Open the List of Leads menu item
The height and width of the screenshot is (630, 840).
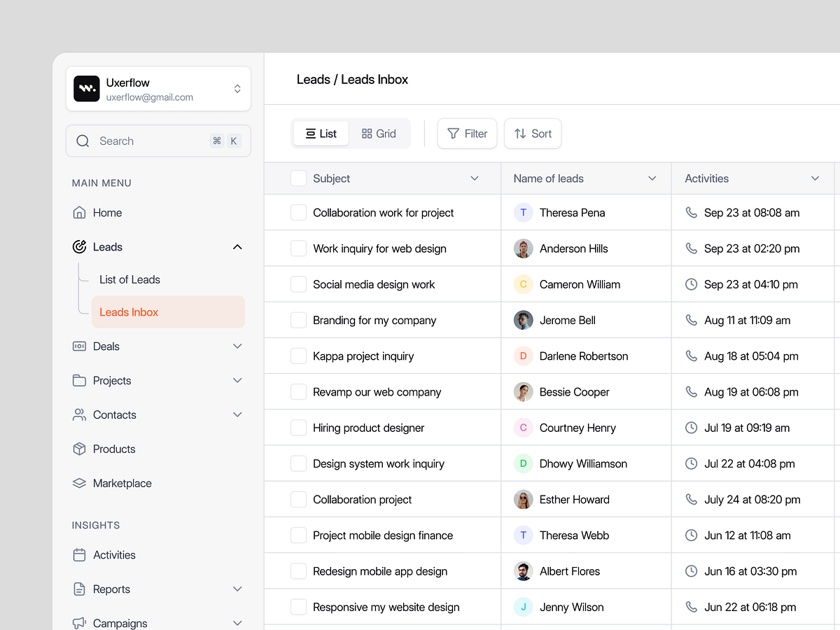(129, 279)
